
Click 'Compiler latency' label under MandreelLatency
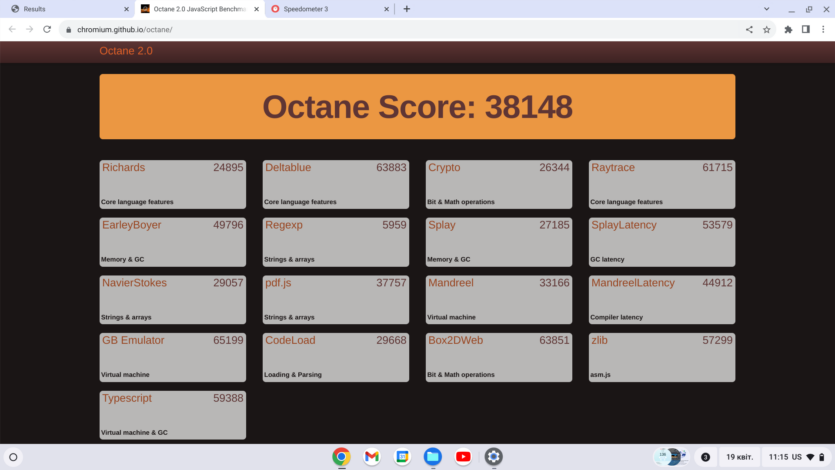pos(616,317)
